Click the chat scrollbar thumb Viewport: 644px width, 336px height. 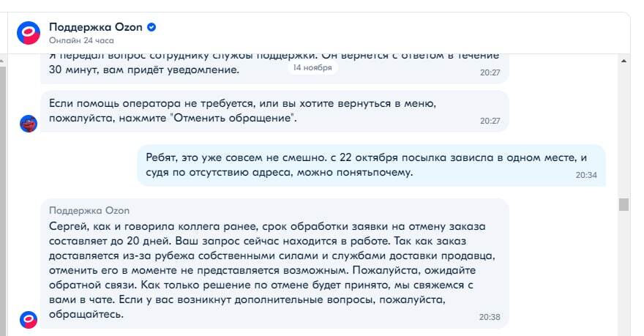coord(624,204)
